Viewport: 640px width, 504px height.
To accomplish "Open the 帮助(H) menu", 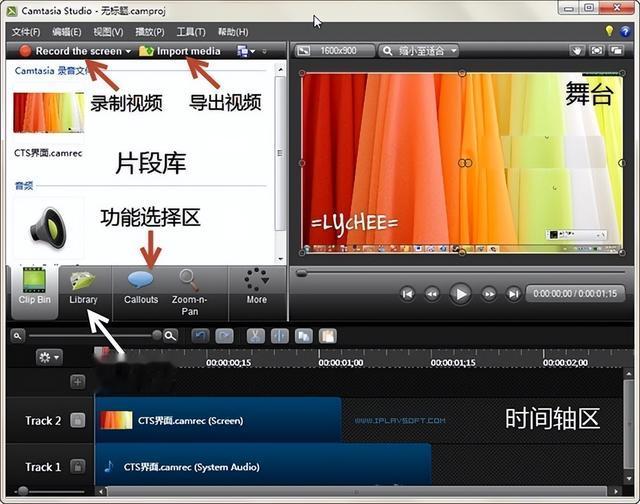I will click(233, 32).
